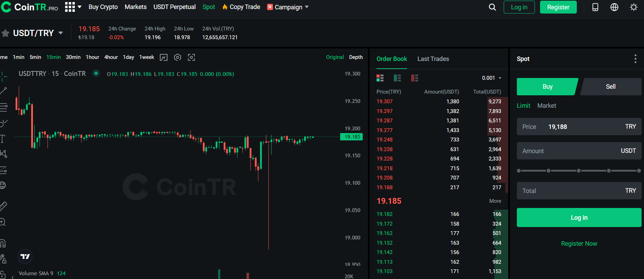Toggle the light/dark theme sun icon
The height and width of the screenshot is (279, 644).
tap(634, 7)
